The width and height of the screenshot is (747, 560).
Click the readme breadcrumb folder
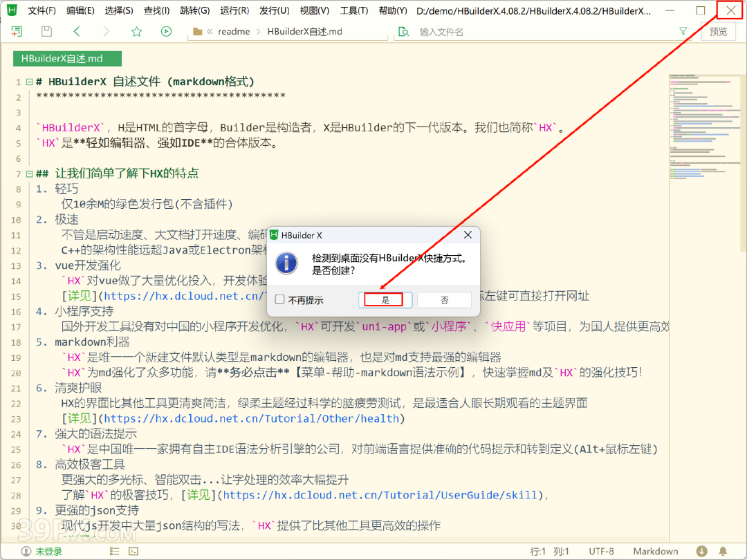point(234,31)
